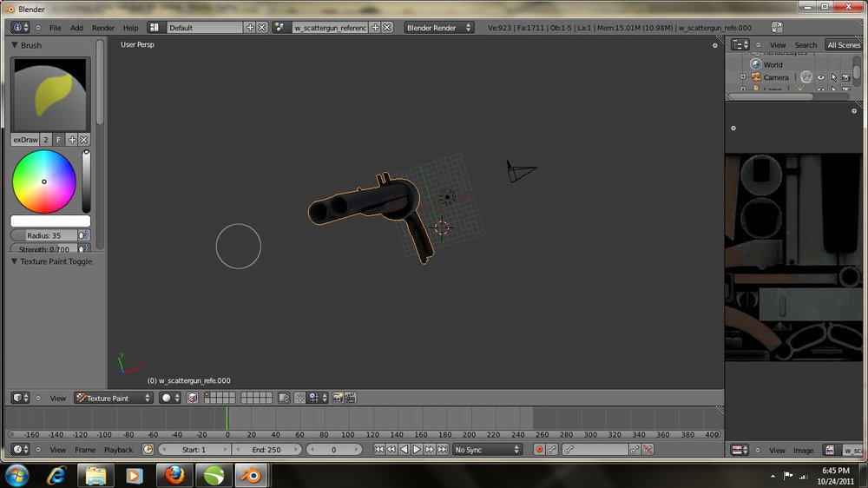Unlink the exDraw brush

pos(84,140)
